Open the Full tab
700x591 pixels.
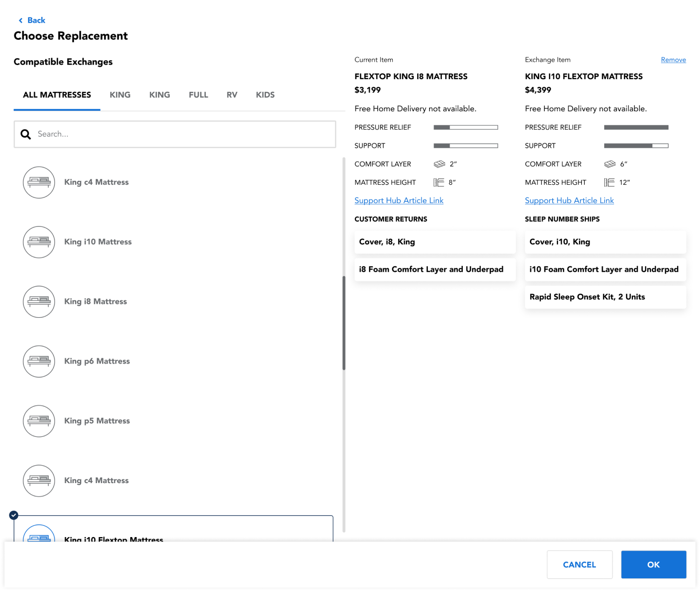pyautogui.click(x=198, y=95)
